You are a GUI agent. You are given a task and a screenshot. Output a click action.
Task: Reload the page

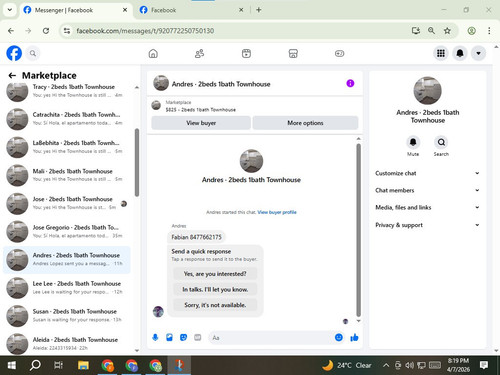tap(46, 31)
